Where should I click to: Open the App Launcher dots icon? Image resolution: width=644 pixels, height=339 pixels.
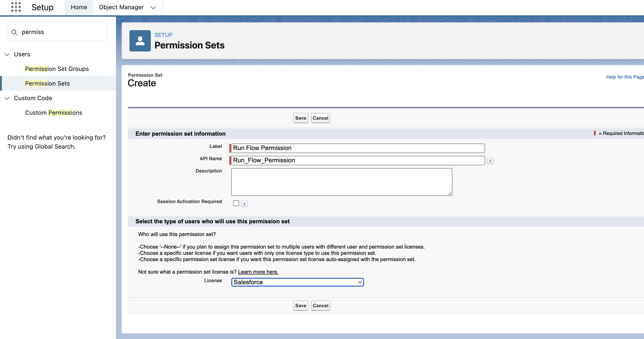point(16,7)
